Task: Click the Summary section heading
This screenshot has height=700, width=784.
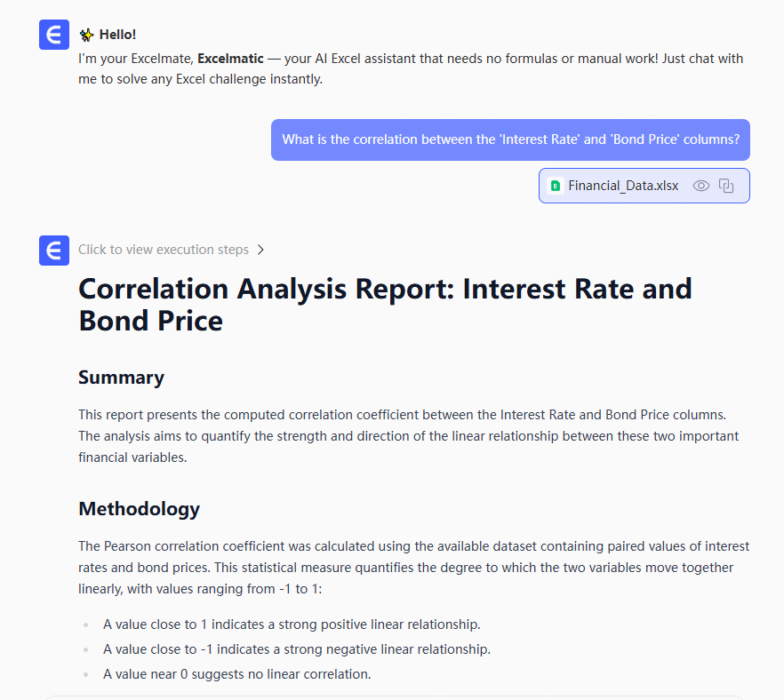Action: [x=121, y=378]
